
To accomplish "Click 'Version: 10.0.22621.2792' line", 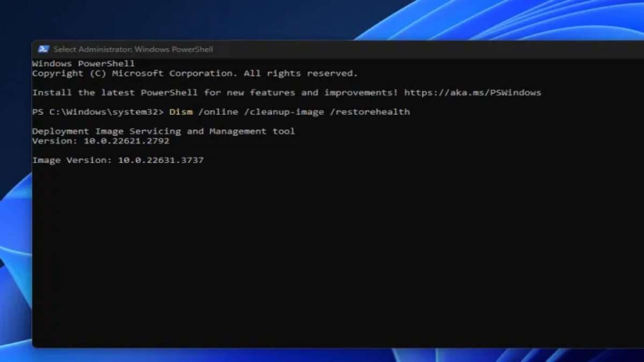I will click(x=101, y=141).
